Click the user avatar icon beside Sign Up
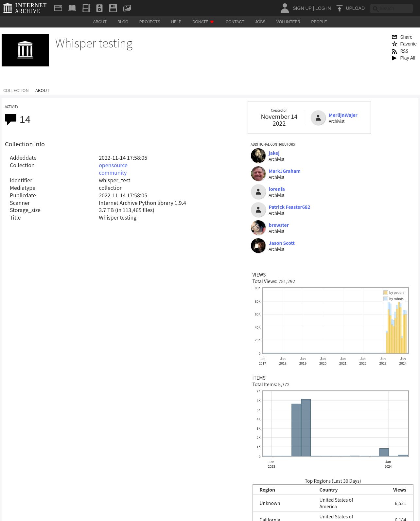 (285, 8)
